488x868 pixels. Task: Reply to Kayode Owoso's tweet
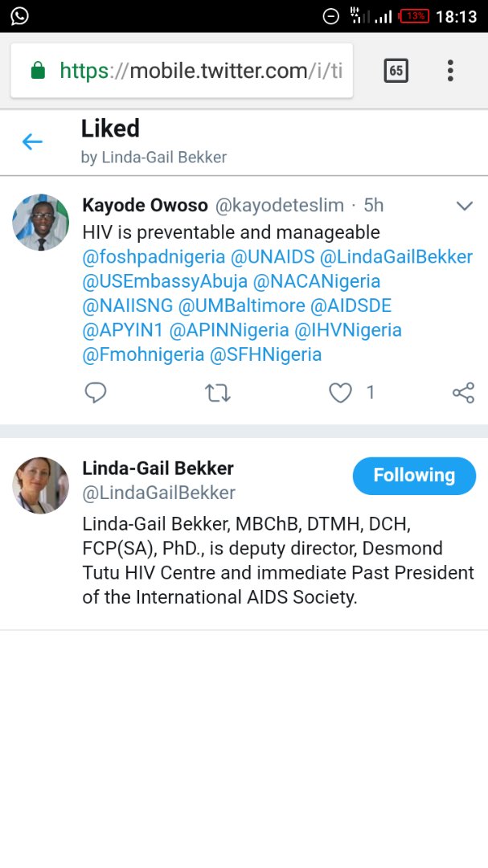pyautogui.click(x=96, y=392)
